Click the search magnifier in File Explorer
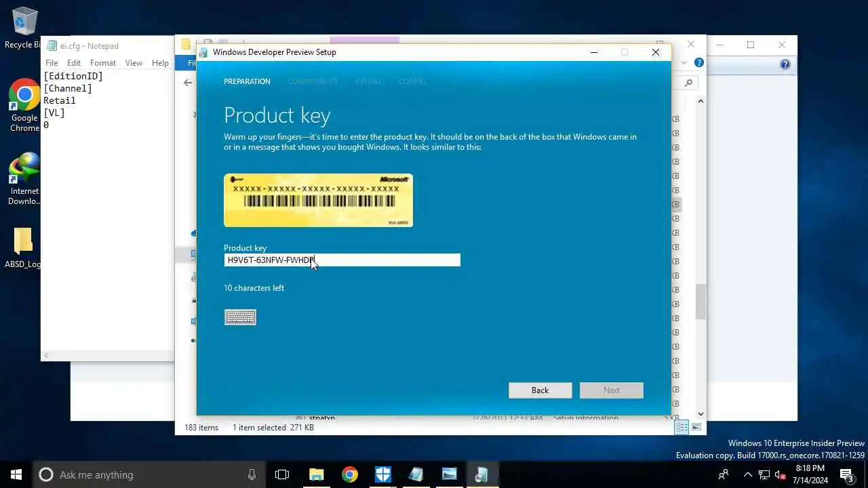This screenshot has height=488, width=868. pos(688,83)
